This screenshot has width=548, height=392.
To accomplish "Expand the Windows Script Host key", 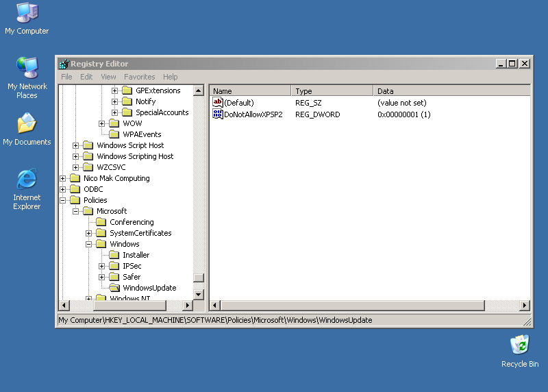I will [75, 145].
